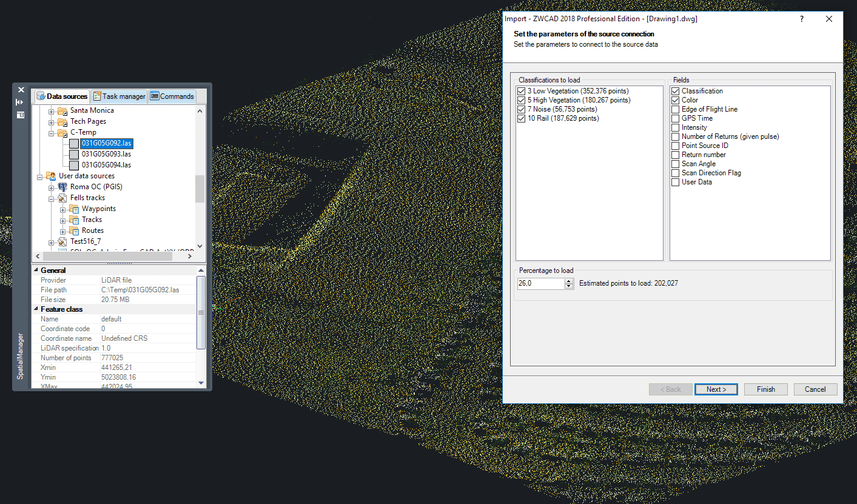Uncheck the Classification field

click(x=675, y=91)
